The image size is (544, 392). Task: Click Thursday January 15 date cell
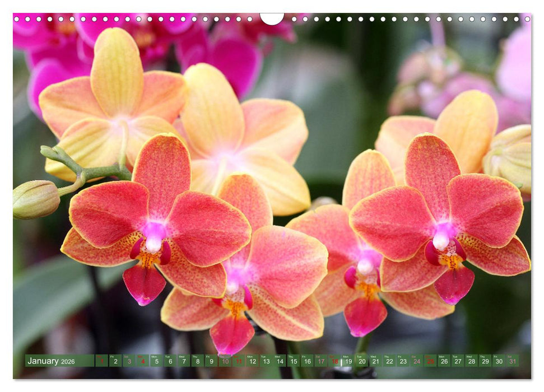click(x=294, y=361)
